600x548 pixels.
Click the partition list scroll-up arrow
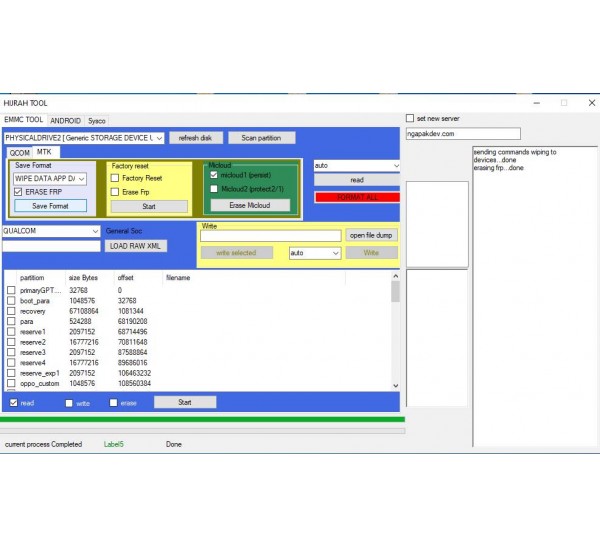[x=396, y=276]
